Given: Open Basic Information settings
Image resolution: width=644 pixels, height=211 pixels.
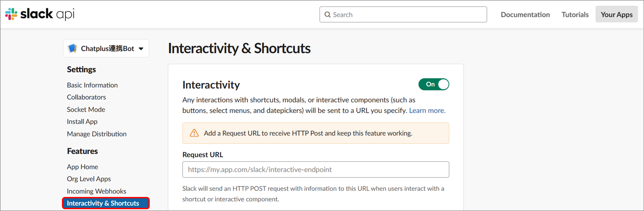Looking at the screenshot, I should pos(92,85).
